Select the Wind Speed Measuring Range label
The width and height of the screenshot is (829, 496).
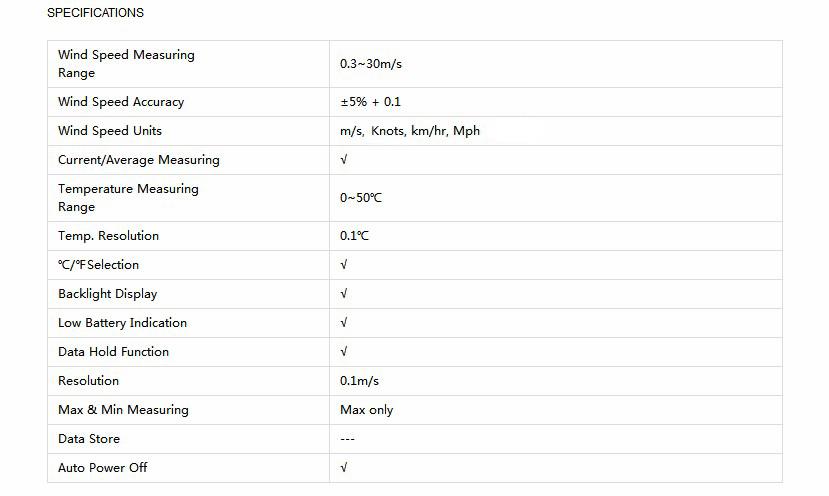pos(126,63)
